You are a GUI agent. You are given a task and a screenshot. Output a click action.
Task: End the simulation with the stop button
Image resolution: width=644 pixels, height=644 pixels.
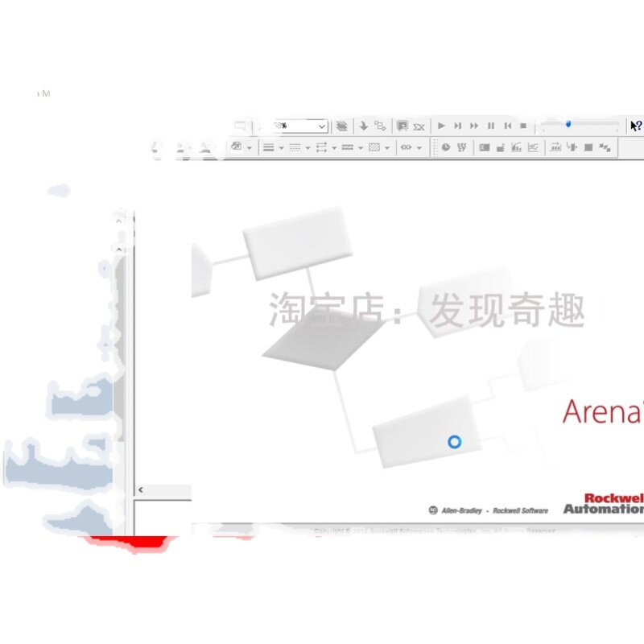(523, 126)
